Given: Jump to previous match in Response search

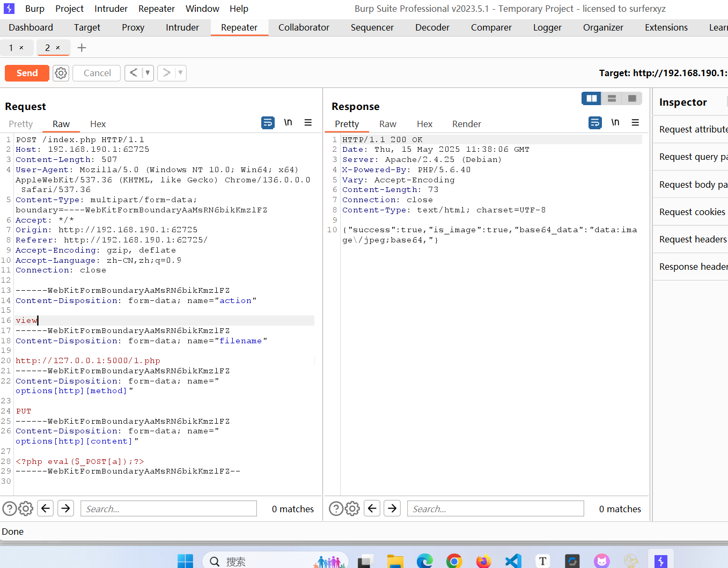Looking at the screenshot, I should 372,508.
